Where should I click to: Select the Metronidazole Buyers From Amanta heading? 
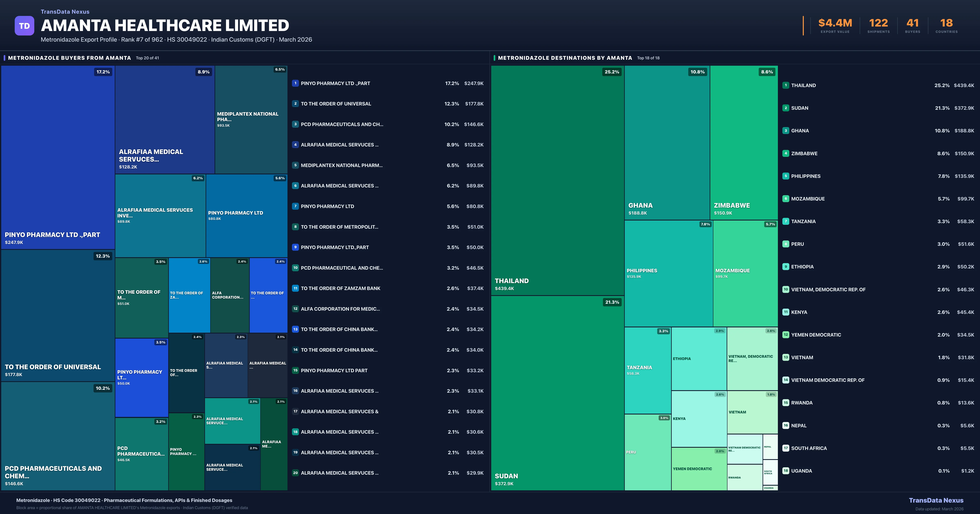coord(70,58)
